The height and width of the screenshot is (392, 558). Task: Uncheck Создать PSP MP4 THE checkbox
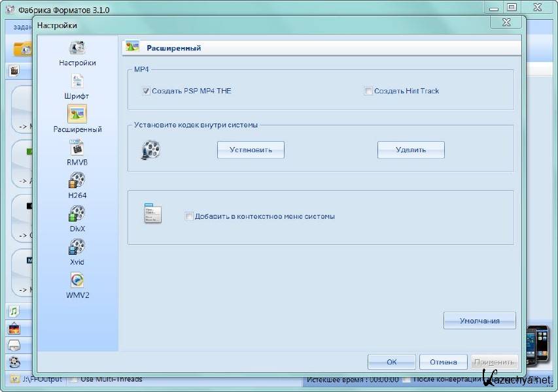click(x=146, y=91)
